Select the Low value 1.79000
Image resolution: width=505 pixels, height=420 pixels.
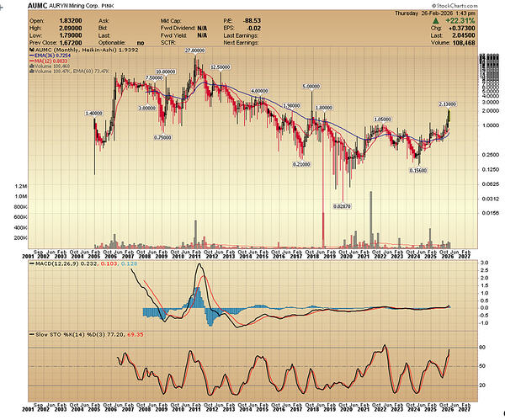pos(71,35)
